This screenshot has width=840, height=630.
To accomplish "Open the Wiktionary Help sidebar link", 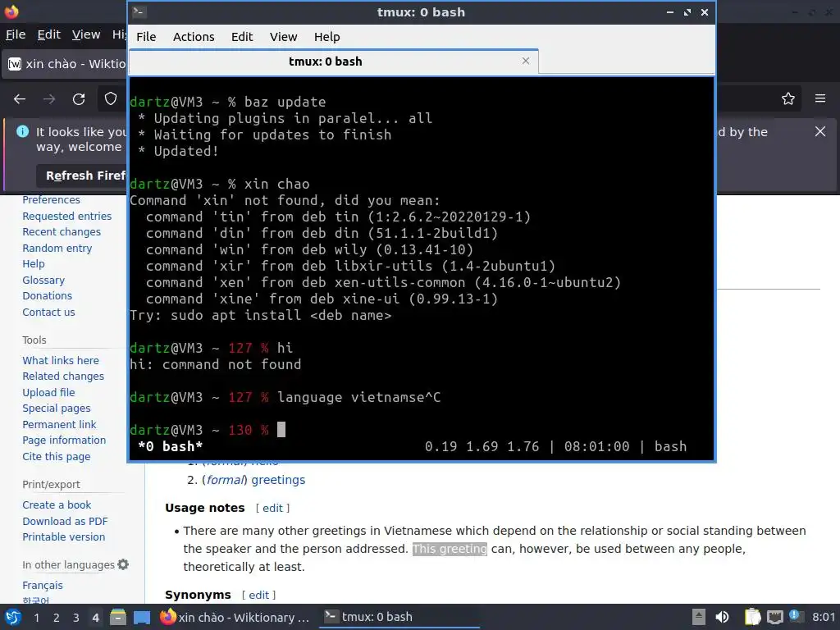I will [33, 263].
